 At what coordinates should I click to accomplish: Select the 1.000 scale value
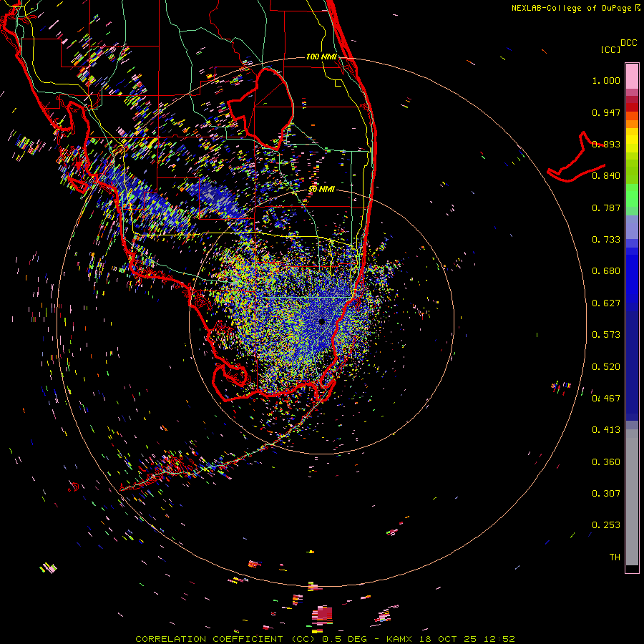(x=606, y=80)
